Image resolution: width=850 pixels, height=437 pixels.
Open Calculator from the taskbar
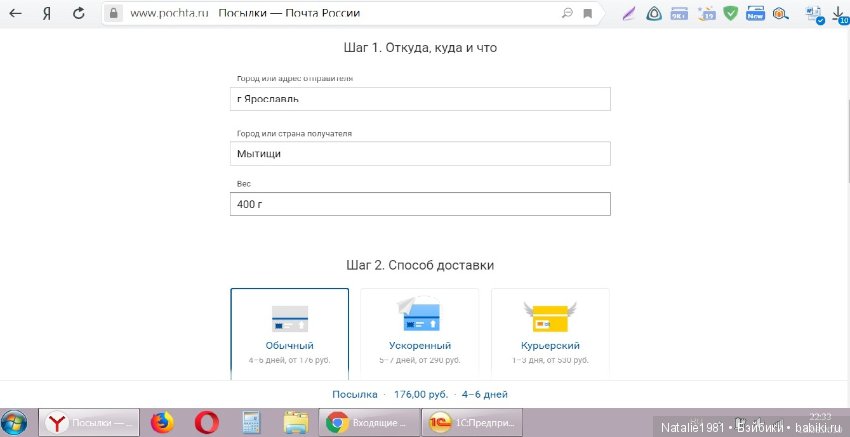[251, 423]
